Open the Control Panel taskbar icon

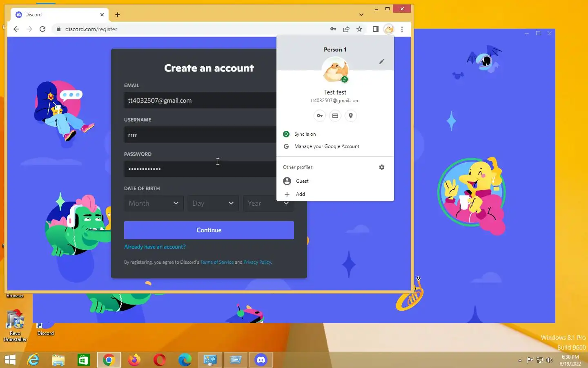coord(210,360)
